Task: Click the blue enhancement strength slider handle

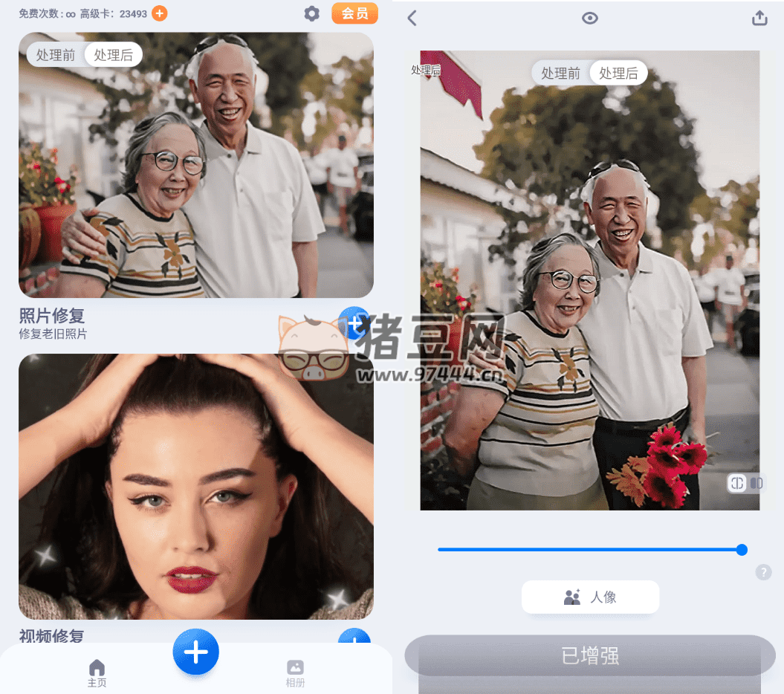Action: [x=742, y=550]
